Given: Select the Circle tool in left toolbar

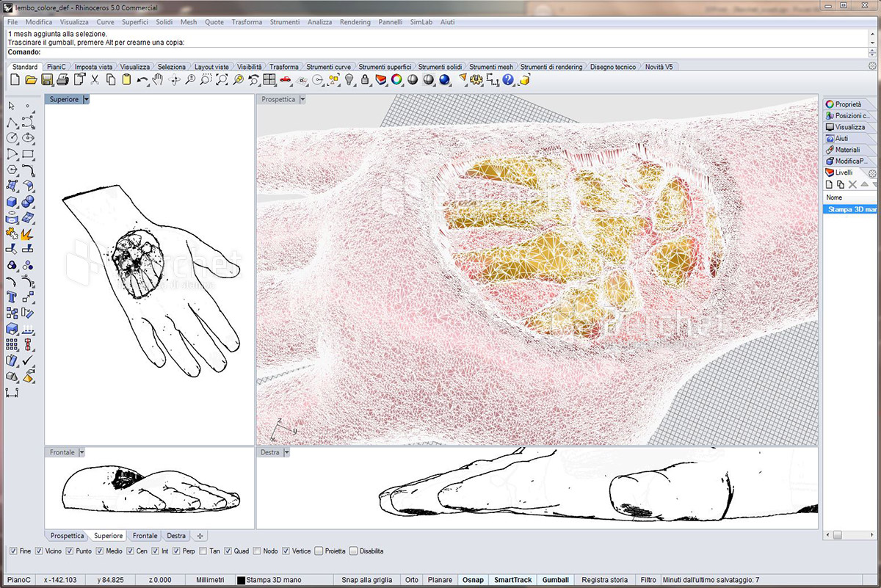Looking at the screenshot, I should click(12, 137).
